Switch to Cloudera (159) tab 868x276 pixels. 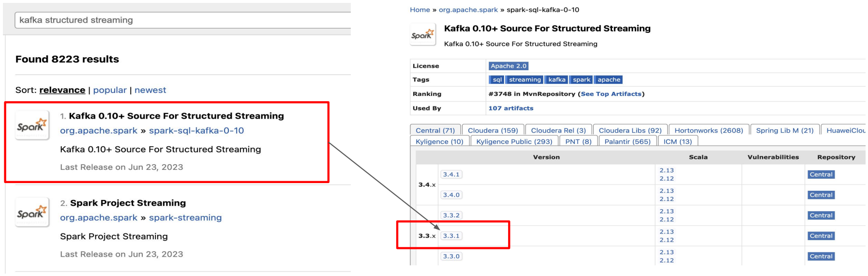click(493, 130)
